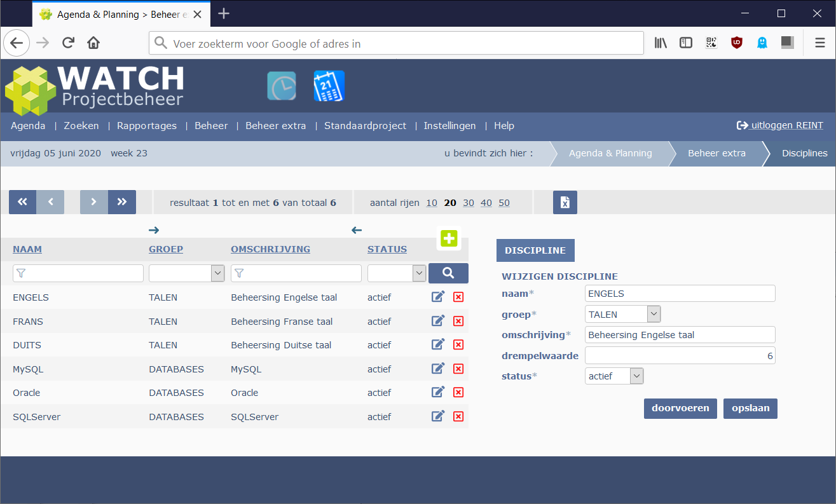The image size is (836, 504).
Task: Click naam field containing ENGELS
Action: click(x=680, y=294)
